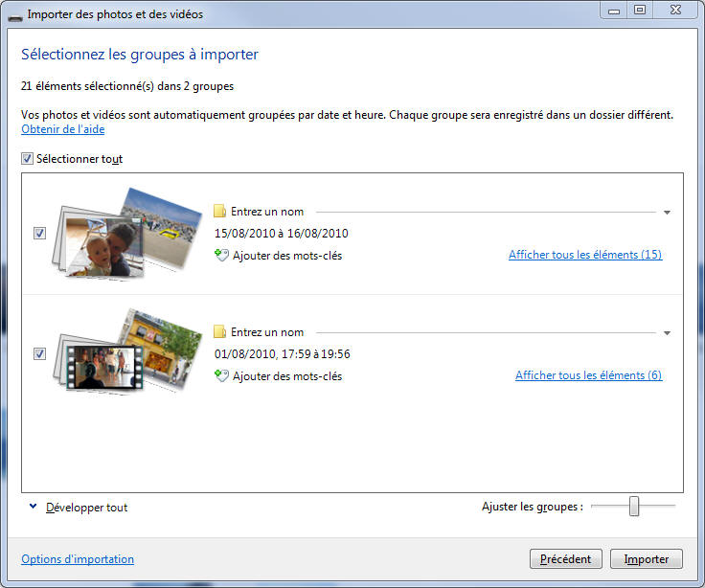Go back with the Précédent button
The width and height of the screenshot is (705, 588).
click(566, 558)
